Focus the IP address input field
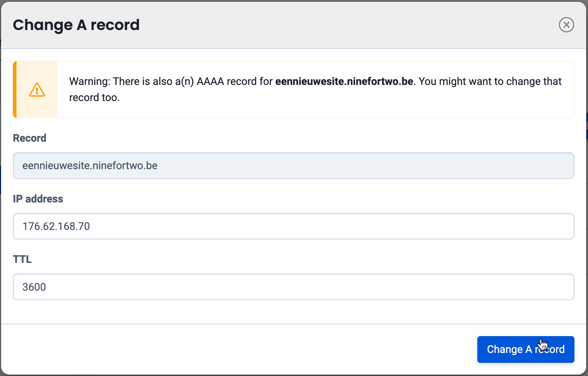 [293, 226]
